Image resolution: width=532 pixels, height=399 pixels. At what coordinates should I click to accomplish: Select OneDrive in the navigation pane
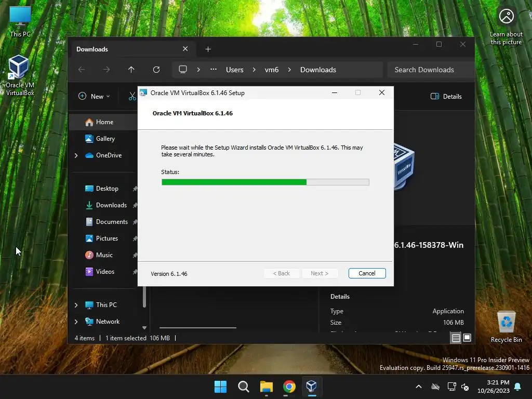(x=109, y=155)
